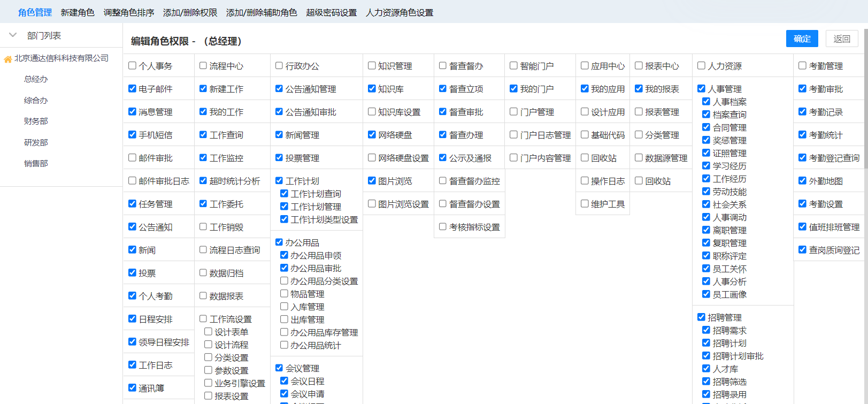
Task: Uncheck the 电子邮件 checkbox
Action: [133, 89]
